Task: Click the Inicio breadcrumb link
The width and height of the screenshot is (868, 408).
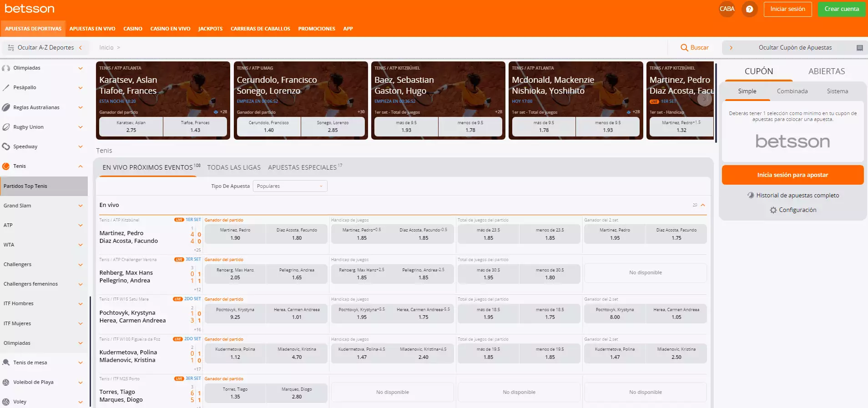Action: coord(106,48)
